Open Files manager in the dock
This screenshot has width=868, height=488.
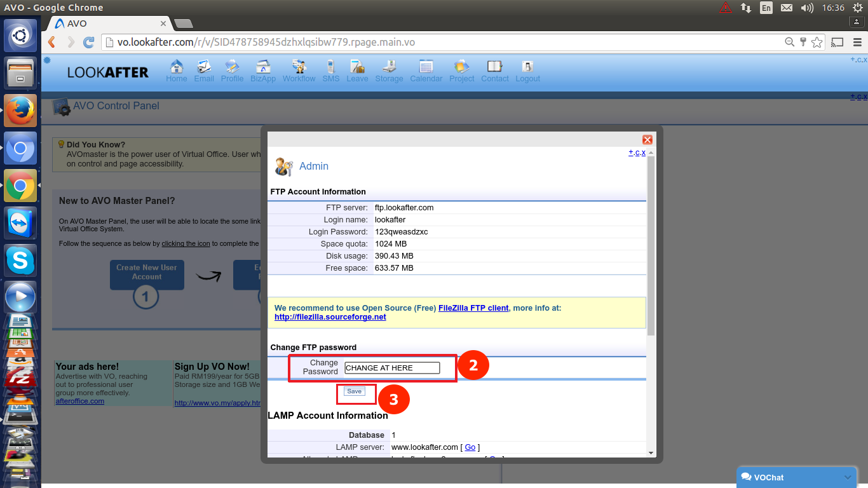point(20,73)
